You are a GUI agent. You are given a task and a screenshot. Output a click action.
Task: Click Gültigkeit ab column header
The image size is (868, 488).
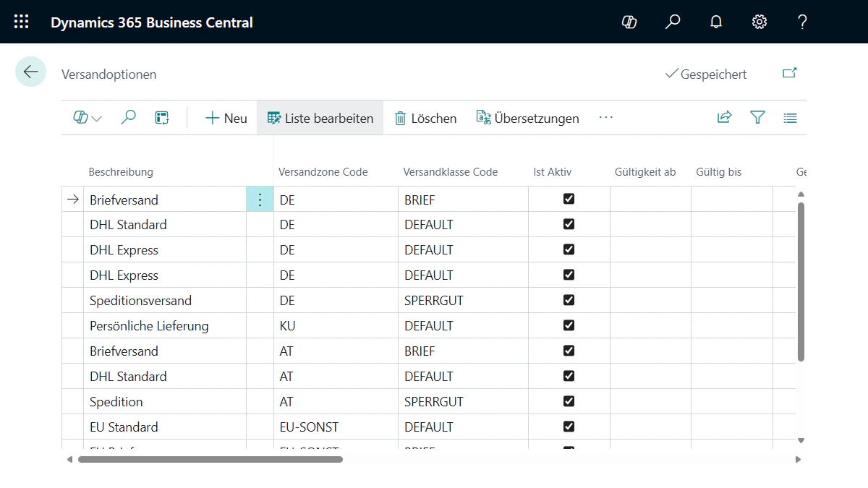point(645,172)
